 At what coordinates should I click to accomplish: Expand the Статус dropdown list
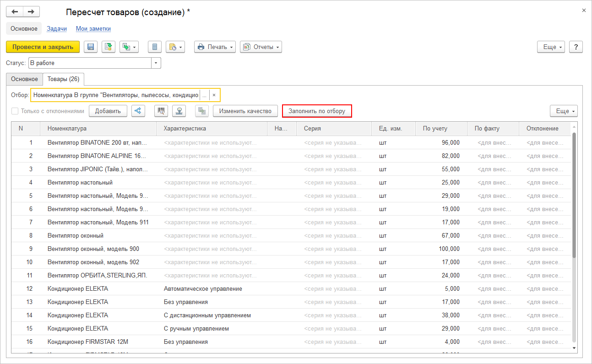point(156,63)
